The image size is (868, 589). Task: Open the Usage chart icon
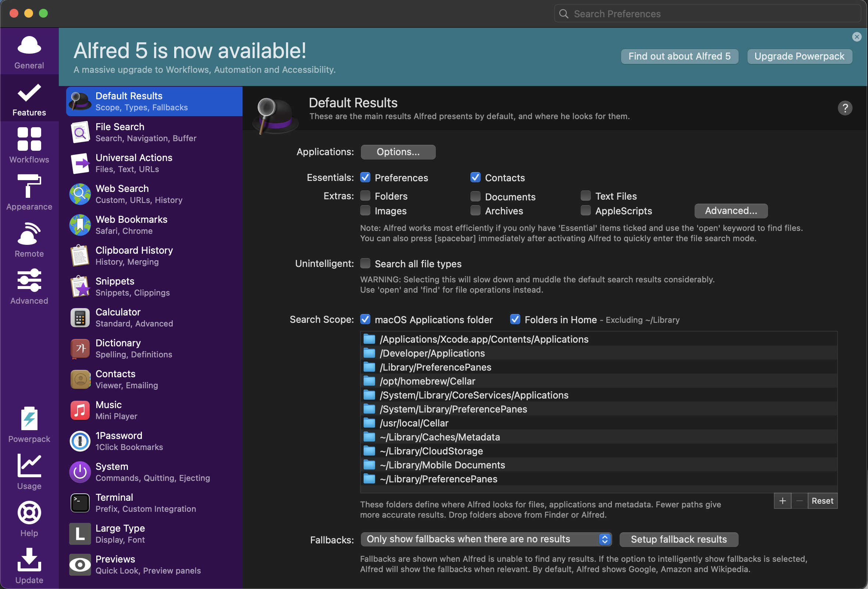tap(29, 466)
